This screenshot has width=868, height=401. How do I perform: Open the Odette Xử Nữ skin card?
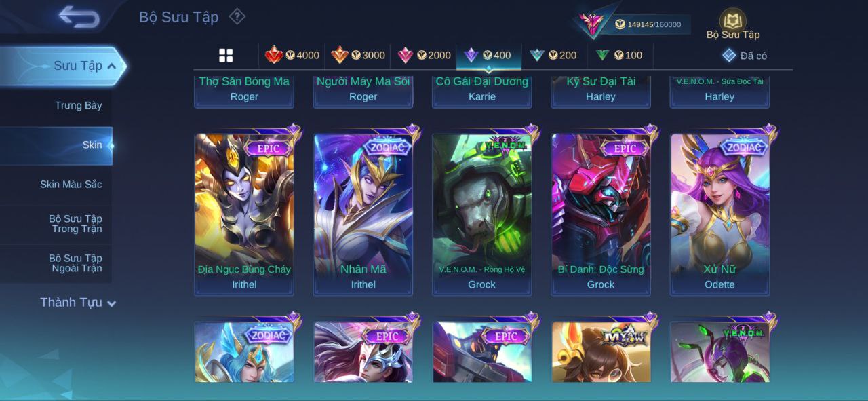(x=719, y=214)
